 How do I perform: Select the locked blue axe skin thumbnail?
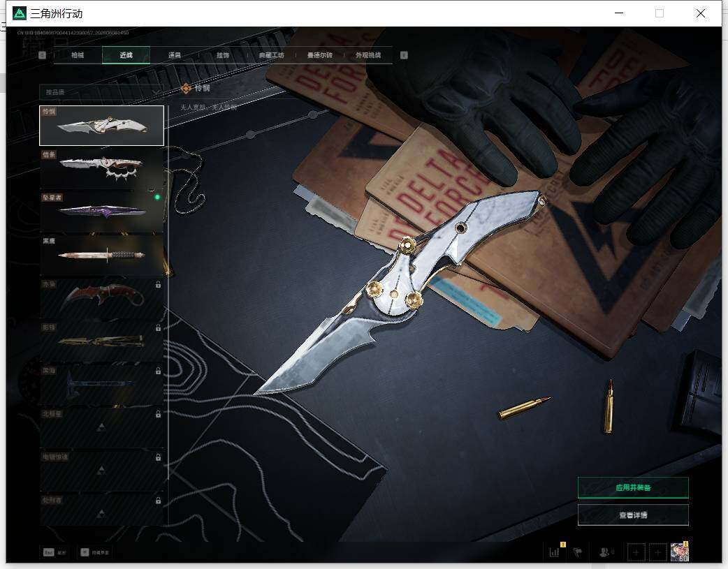(x=102, y=384)
